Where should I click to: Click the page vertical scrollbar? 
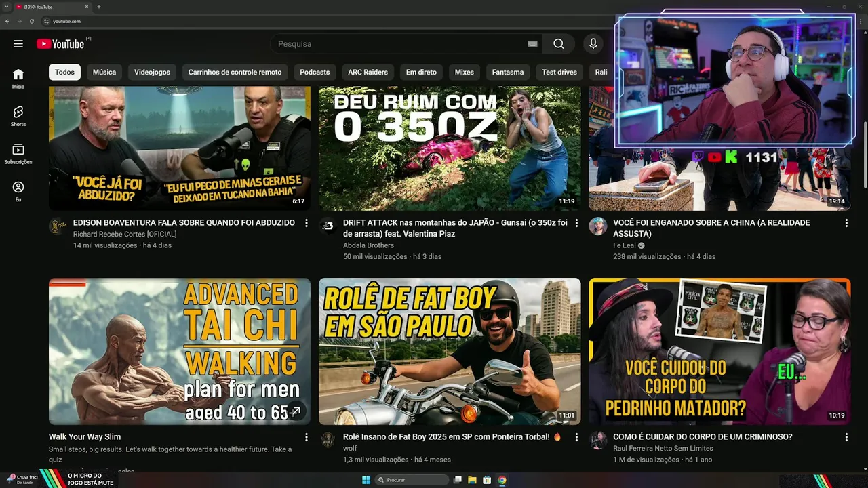[x=865, y=156]
